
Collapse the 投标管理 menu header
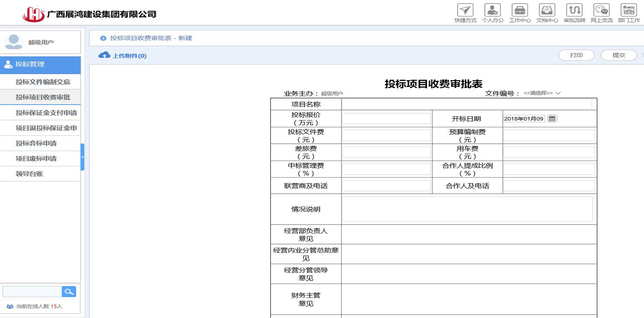40,64
